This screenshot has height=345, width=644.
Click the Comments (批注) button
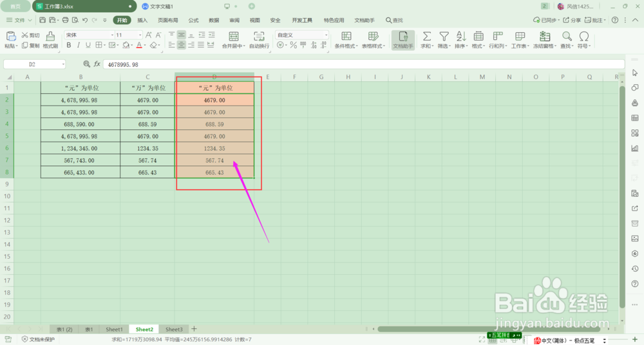(x=595, y=20)
